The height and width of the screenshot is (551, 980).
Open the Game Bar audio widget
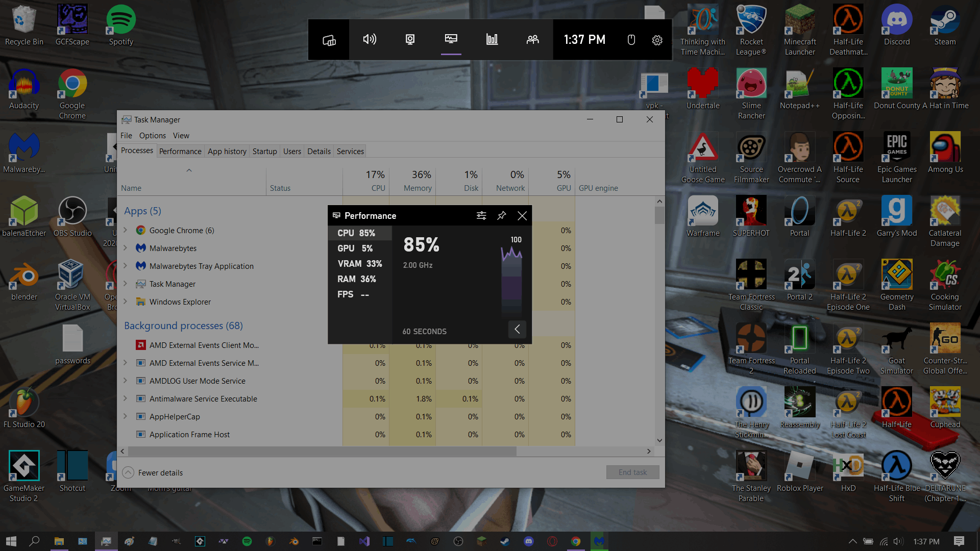click(x=370, y=40)
